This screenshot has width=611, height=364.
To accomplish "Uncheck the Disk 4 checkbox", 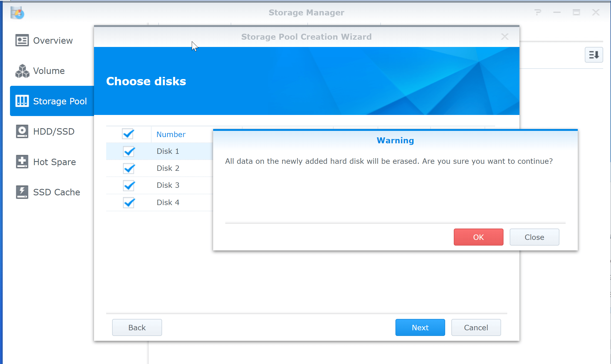I will (x=129, y=202).
